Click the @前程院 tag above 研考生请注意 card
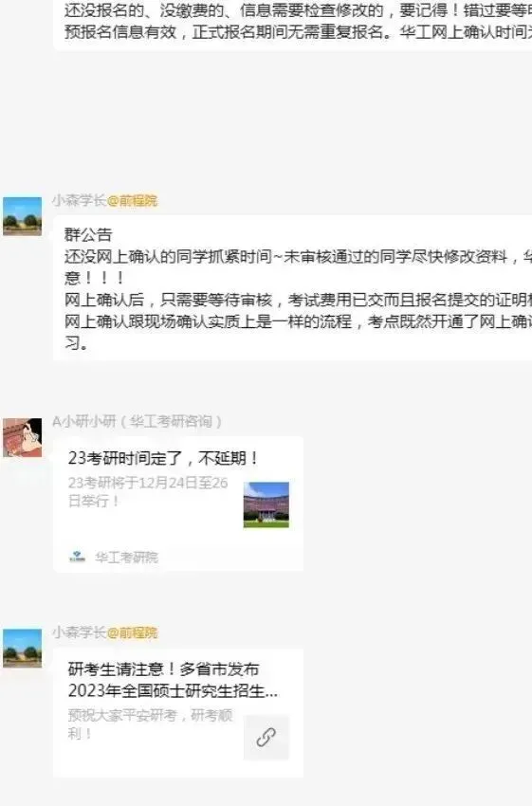The width and height of the screenshot is (532, 806). [x=132, y=632]
